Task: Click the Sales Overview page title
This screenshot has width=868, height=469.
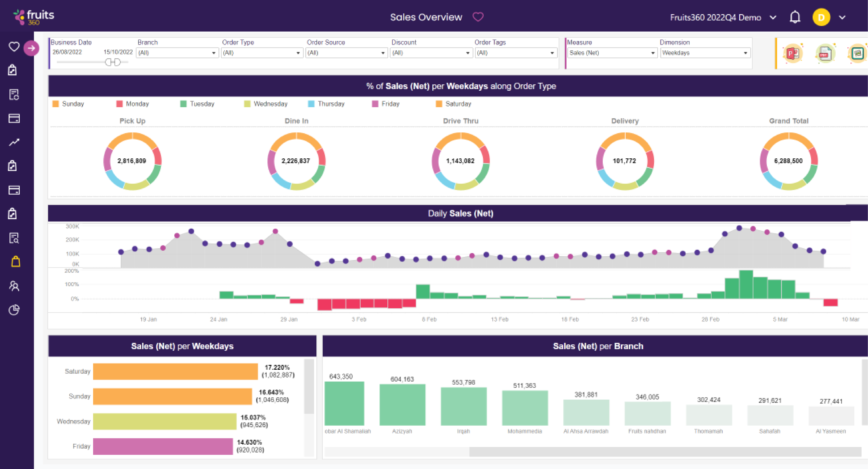Action: coord(426,17)
